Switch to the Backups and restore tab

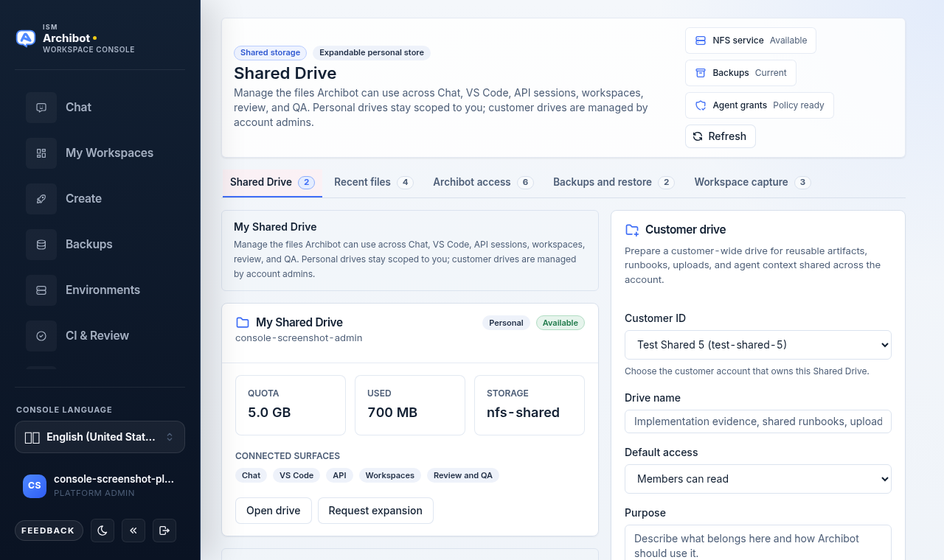click(614, 182)
